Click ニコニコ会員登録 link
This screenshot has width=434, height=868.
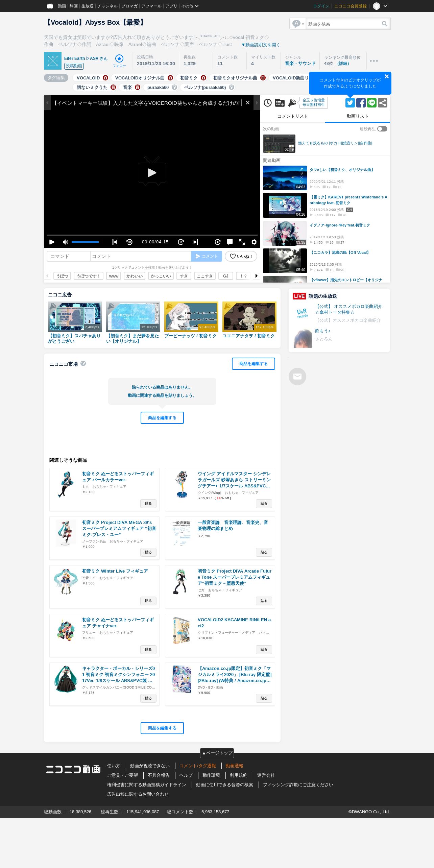[351, 6]
